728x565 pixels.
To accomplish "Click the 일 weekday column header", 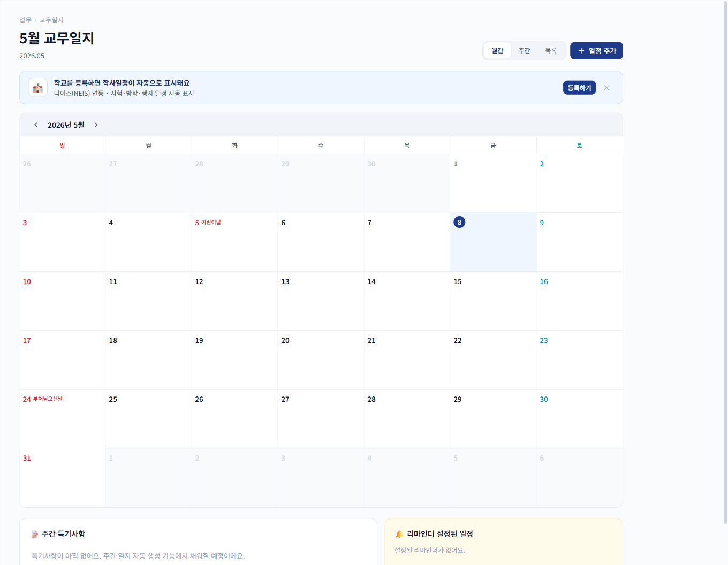I will (62, 146).
